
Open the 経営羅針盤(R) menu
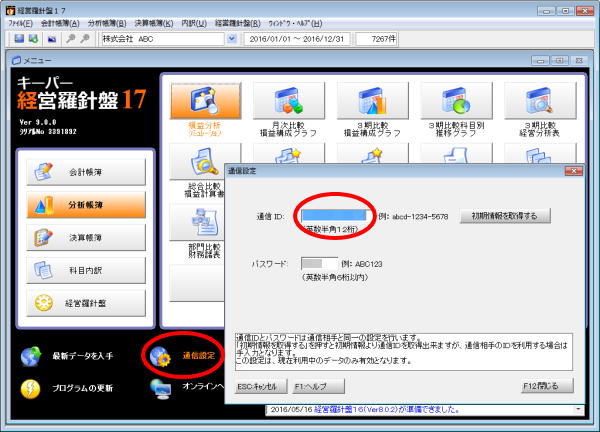point(238,24)
